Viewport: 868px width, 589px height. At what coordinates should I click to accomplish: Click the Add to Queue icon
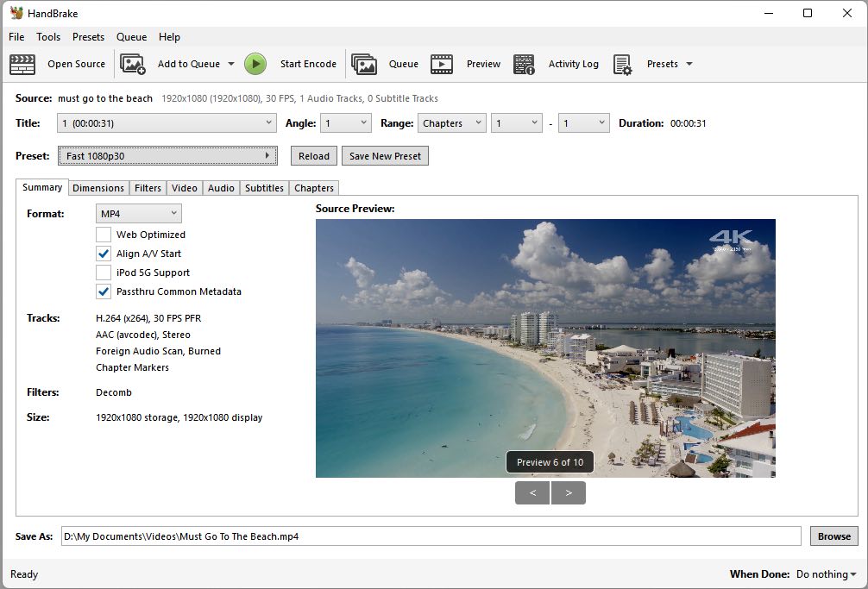(x=132, y=63)
